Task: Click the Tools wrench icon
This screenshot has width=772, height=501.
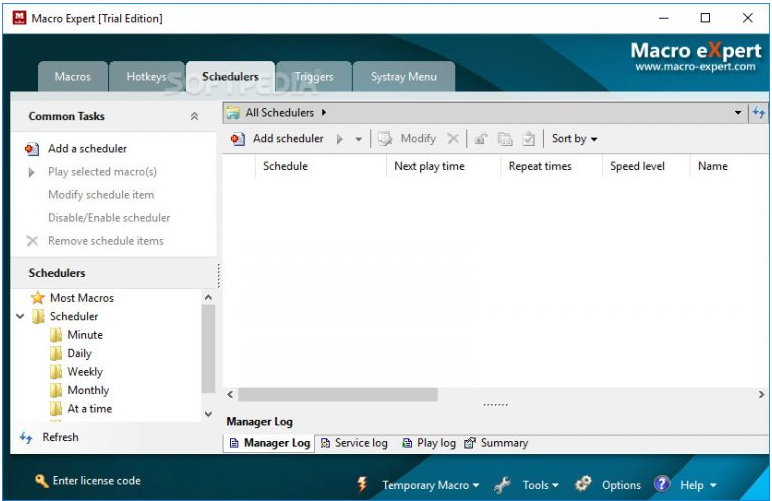Action: pyautogui.click(x=504, y=485)
